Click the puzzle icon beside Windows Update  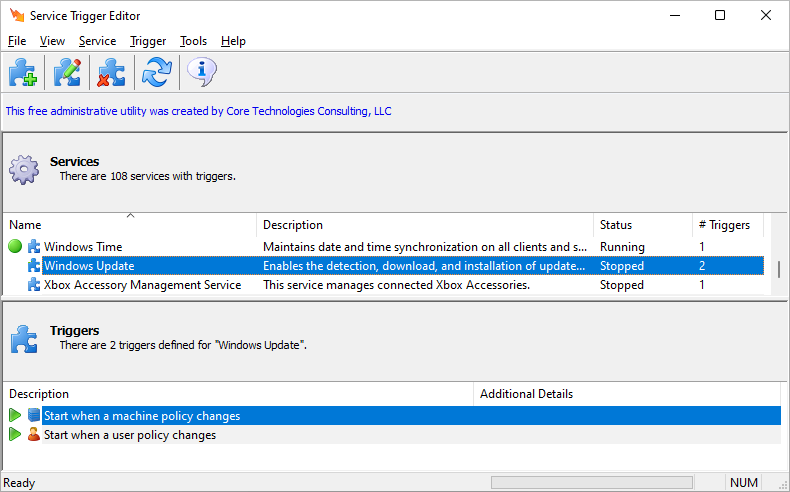click(34, 265)
